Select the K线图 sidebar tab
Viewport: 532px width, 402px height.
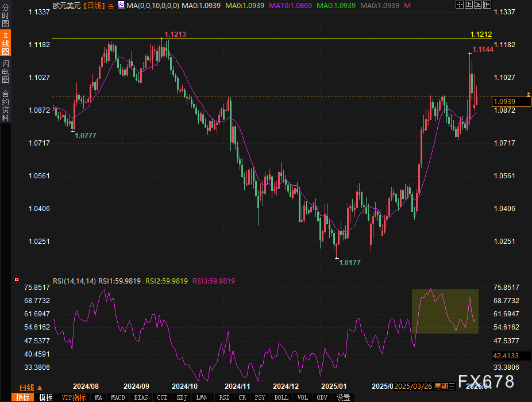[5, 44]
